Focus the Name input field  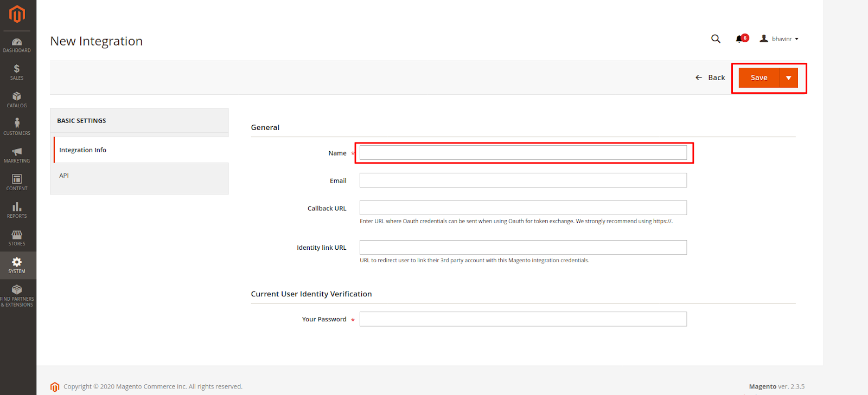point(523,153)
